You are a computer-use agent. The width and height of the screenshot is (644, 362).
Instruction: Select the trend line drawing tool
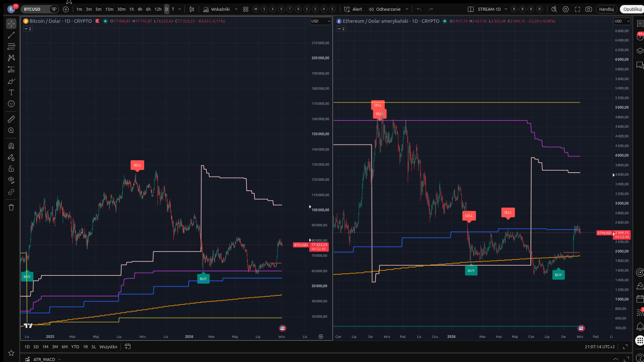coord(11,35)
